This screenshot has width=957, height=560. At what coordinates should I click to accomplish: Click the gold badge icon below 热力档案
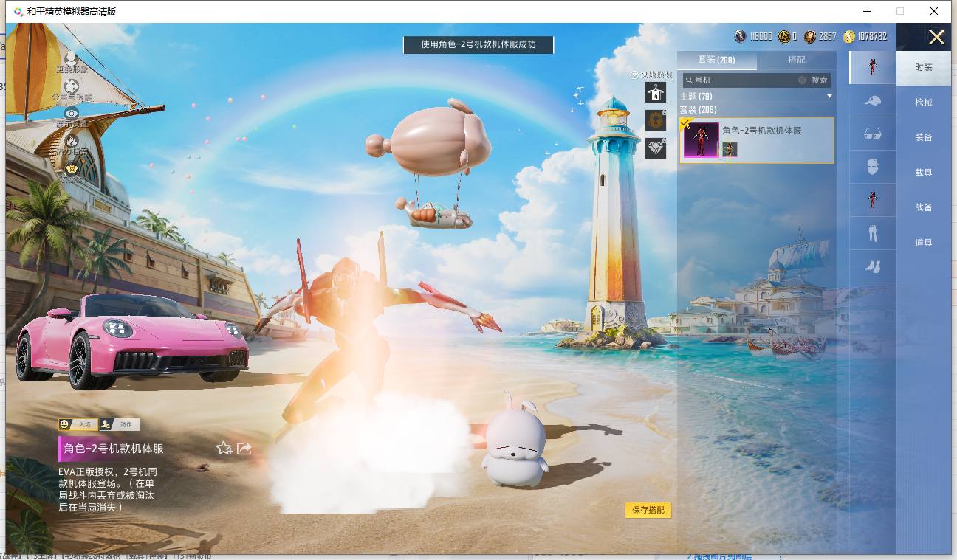(72, 169)
